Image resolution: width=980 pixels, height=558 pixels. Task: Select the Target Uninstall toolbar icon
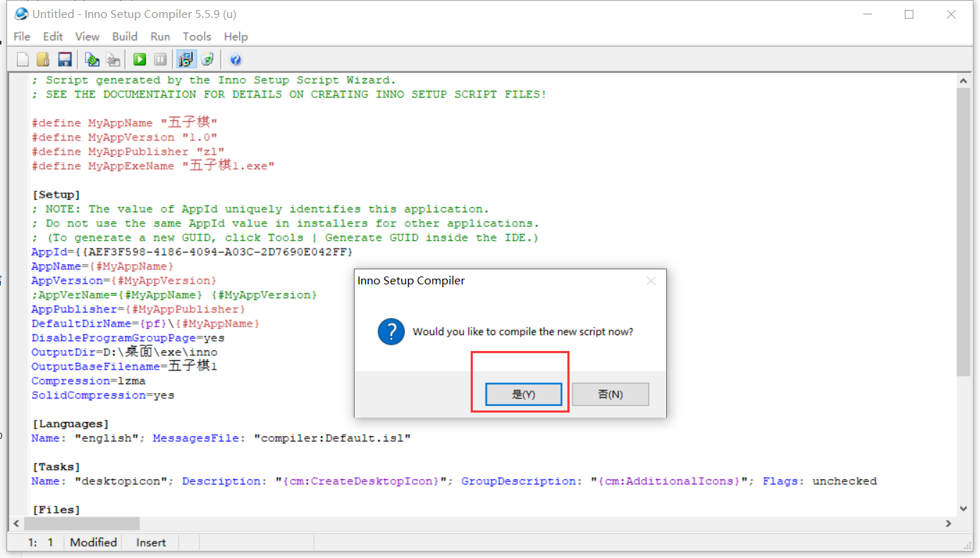[208, 59]
